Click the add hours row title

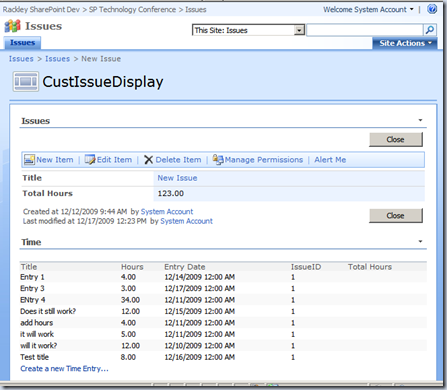[x=36, y=323]
